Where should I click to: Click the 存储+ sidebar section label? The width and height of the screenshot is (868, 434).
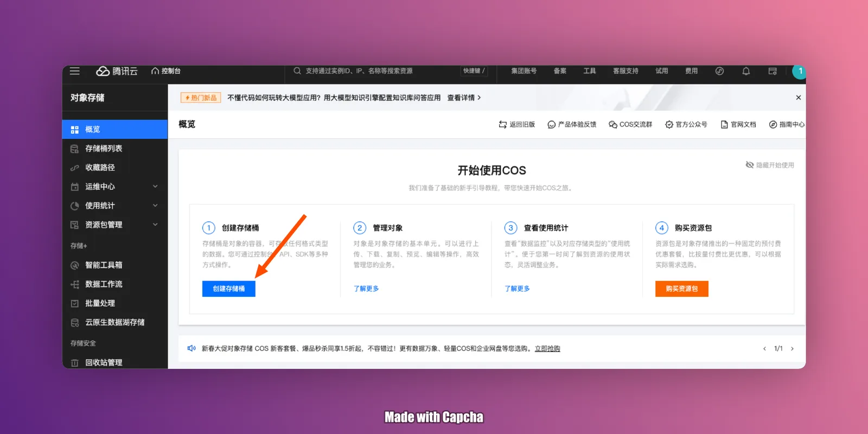[79, 246]
